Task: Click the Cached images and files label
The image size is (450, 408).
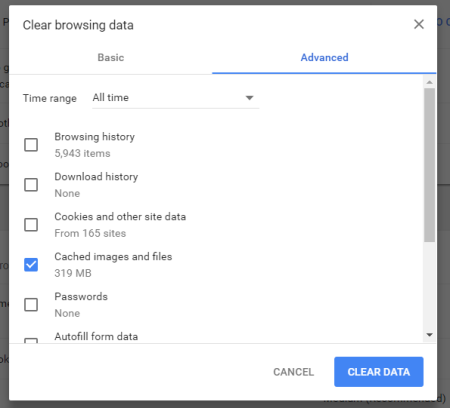Action: click(x=113, y=257)
